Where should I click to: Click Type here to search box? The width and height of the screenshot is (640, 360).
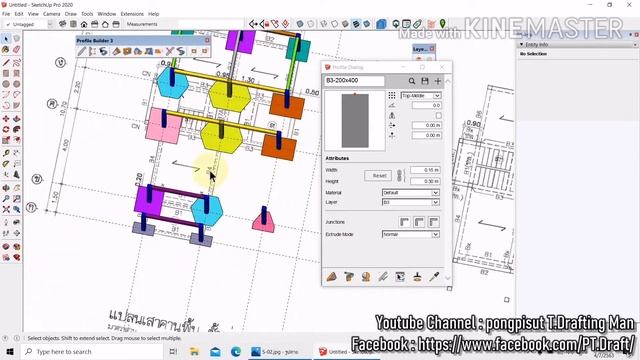point(92,351)
